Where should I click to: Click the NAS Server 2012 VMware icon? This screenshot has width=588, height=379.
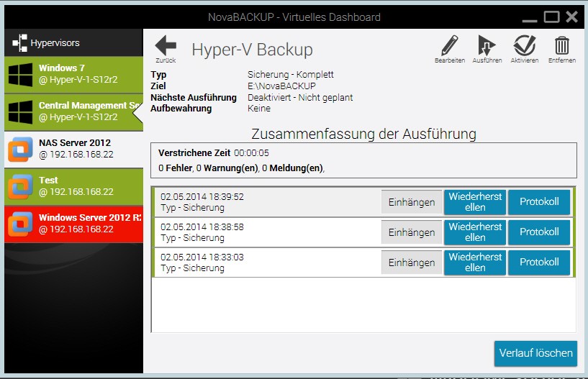point(19,150)
